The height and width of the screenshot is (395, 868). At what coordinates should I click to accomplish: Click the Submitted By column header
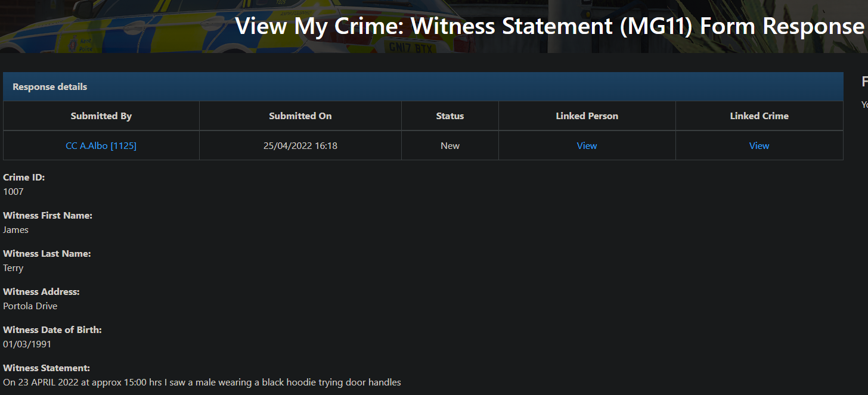[x=101, y=116]
